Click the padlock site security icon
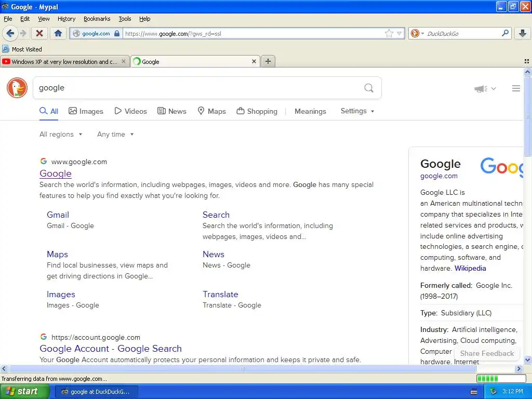This screenshot has height=399, width=532. click(117, 33)
